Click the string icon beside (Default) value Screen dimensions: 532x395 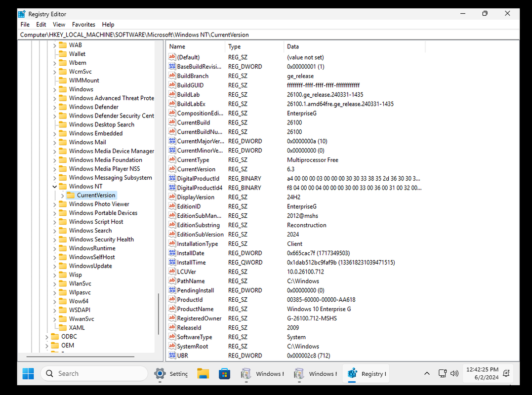pos(172,57)
